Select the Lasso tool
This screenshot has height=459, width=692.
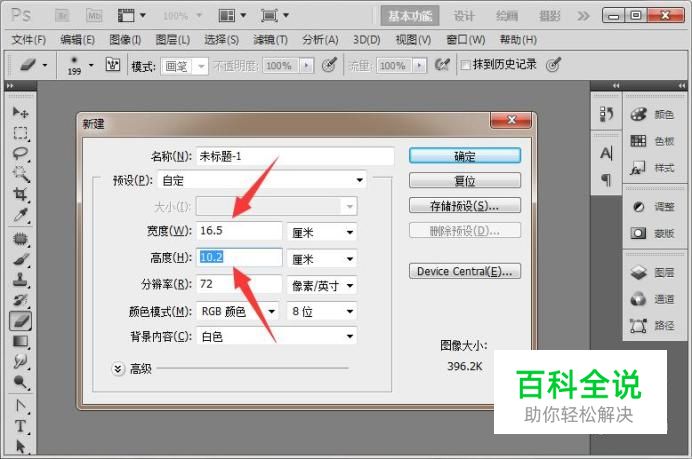point(20,154)
